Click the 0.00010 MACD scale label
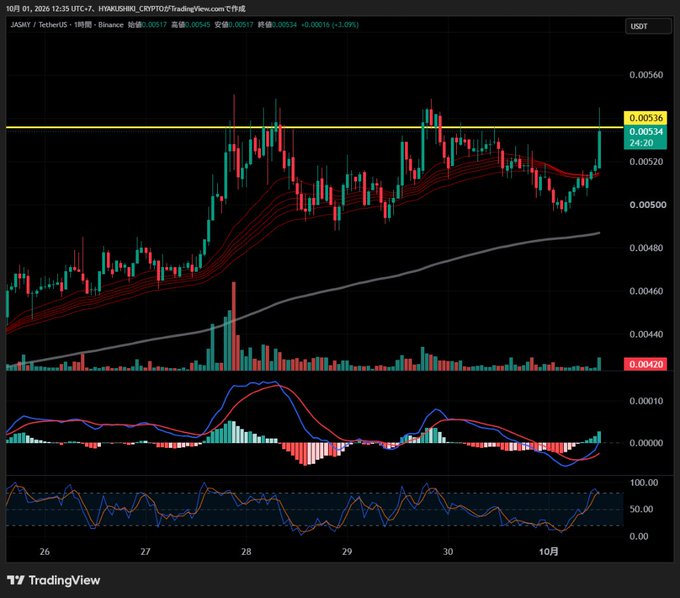680x598 pixels. [x=646, y=401]
